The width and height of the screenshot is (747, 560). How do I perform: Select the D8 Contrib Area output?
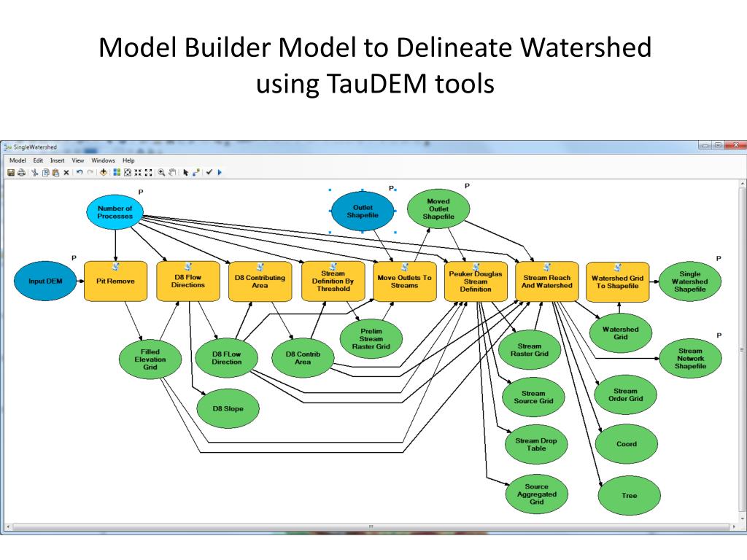coord(303,358)
